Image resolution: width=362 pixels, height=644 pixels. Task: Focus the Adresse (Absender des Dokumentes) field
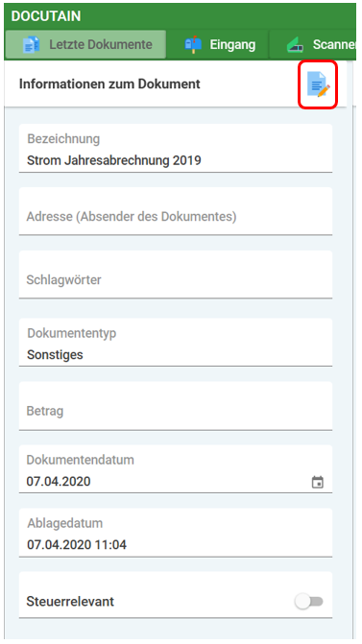coord(176,211)
